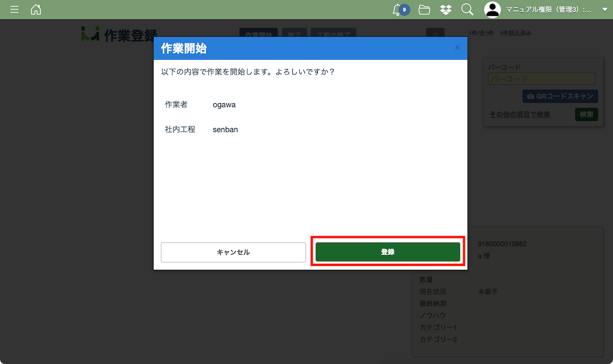Select the 終了 button in the toolbar
Image resolution: width=613 pixels, height=364 pixels.
(x=294, y=34)
